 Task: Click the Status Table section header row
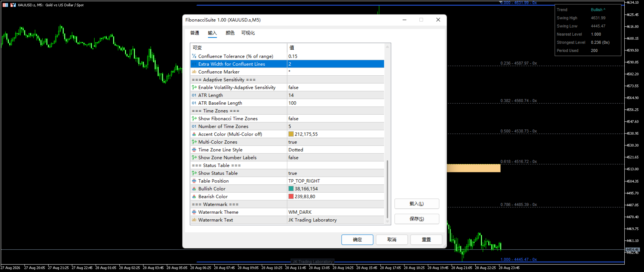[287, 165]
